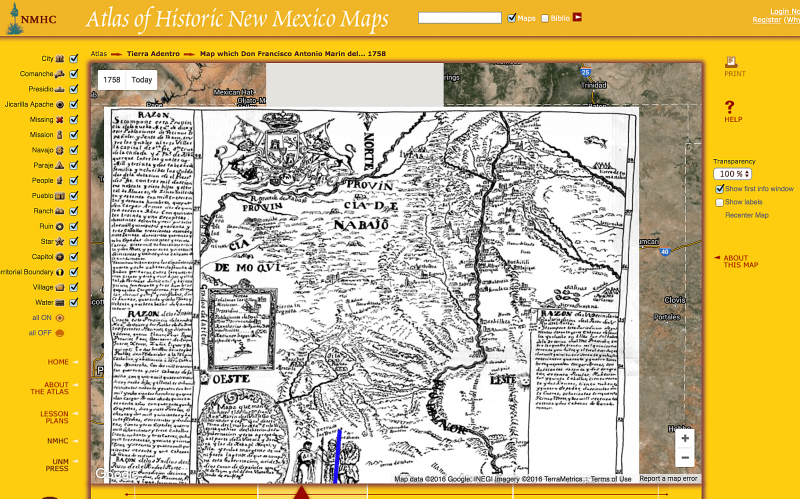Open the NMHC menu item
Screen dimensions: 800x499
click(x=58, y=441)
